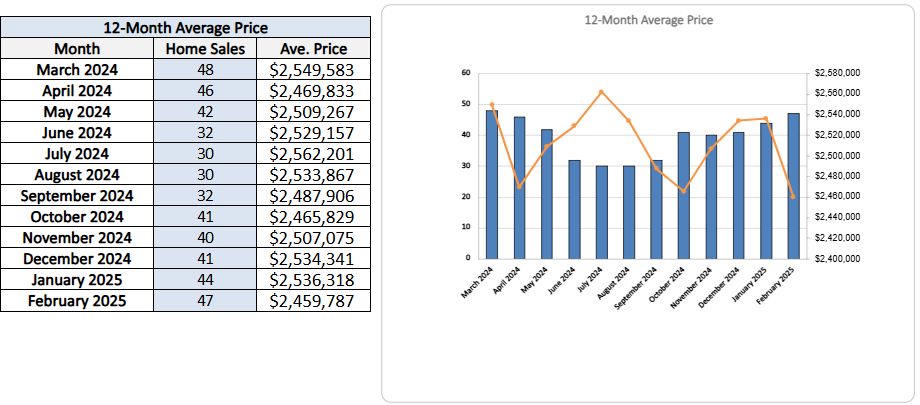The width and height of the screenshot is (920, 405).
Task: Click the 'Month' column header
Action: click(77, 49)
